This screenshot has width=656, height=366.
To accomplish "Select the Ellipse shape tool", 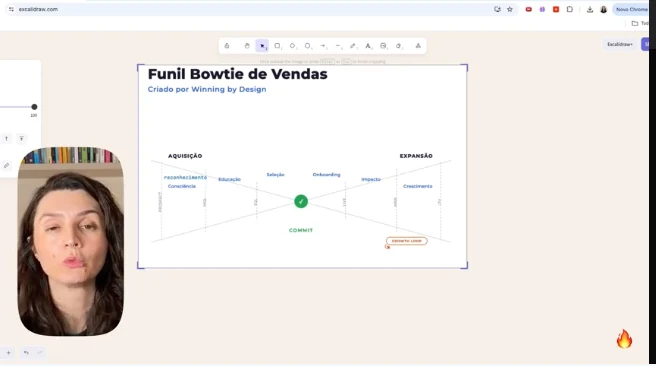I will point(308,46).
